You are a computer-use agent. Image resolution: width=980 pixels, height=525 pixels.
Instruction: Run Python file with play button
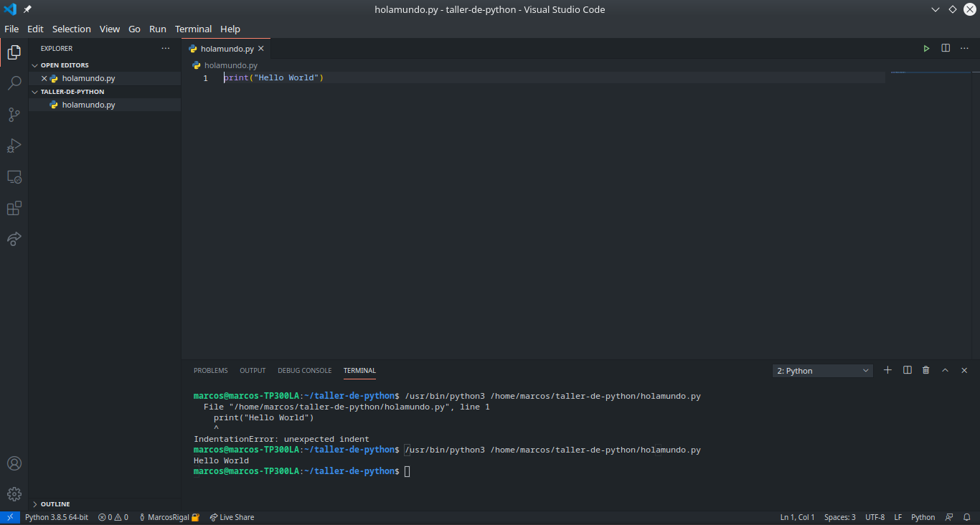pos(926,49)
